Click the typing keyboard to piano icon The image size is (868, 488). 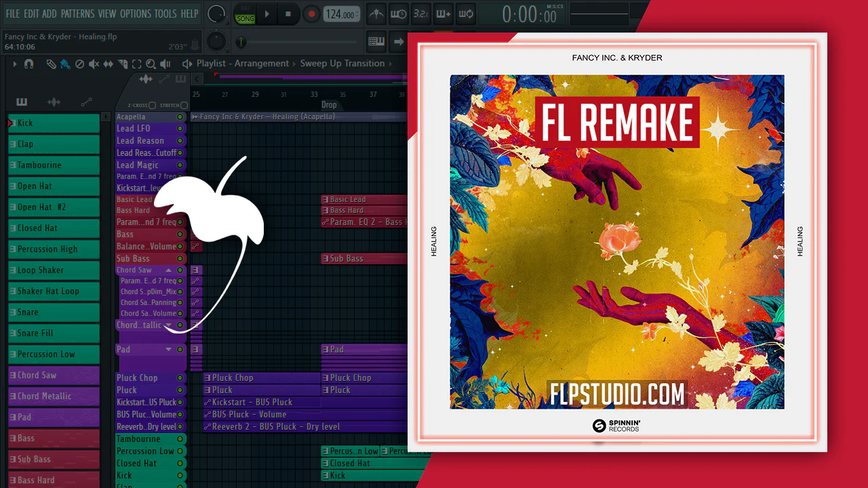click(x=376, y=41)
